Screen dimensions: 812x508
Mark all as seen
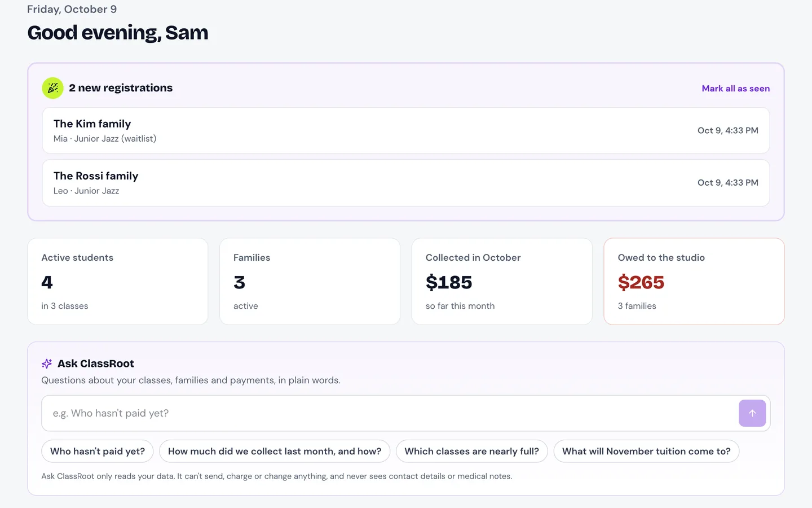tap(735, 89)
